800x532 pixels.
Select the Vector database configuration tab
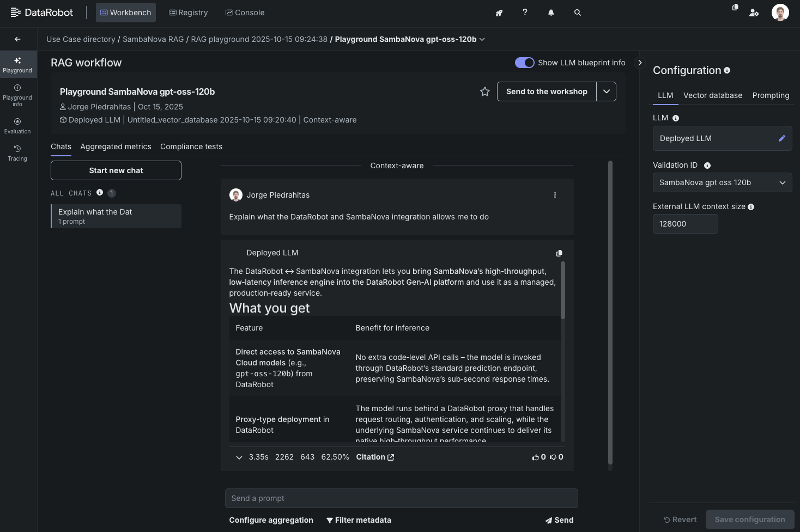(713, 95)
